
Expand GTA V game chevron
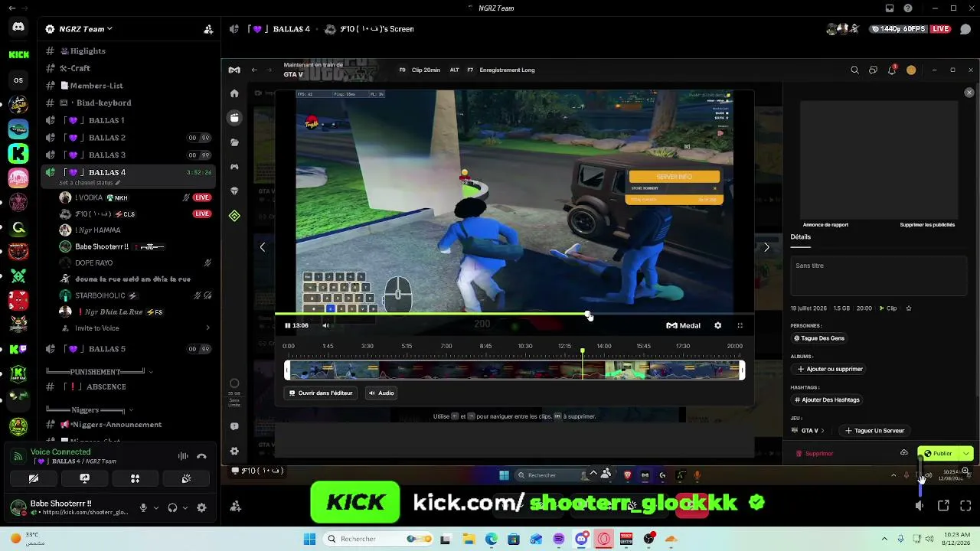823,431
